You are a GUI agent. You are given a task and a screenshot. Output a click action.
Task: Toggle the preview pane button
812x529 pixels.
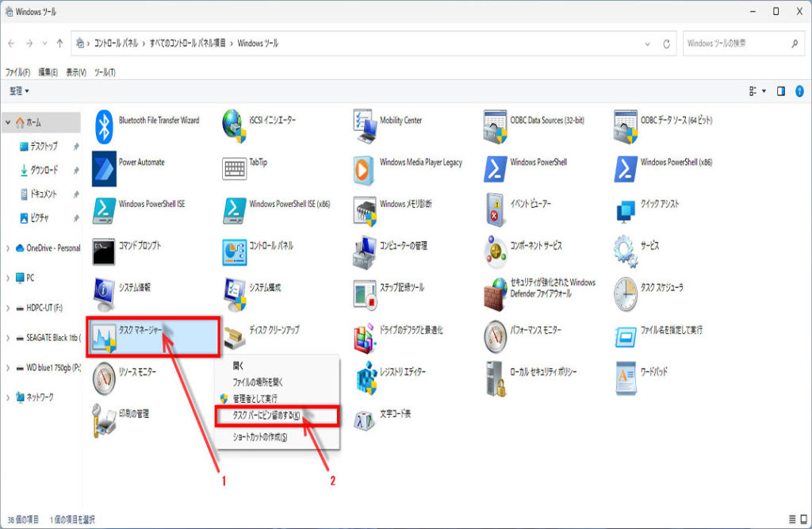click(x=781, y=91)
